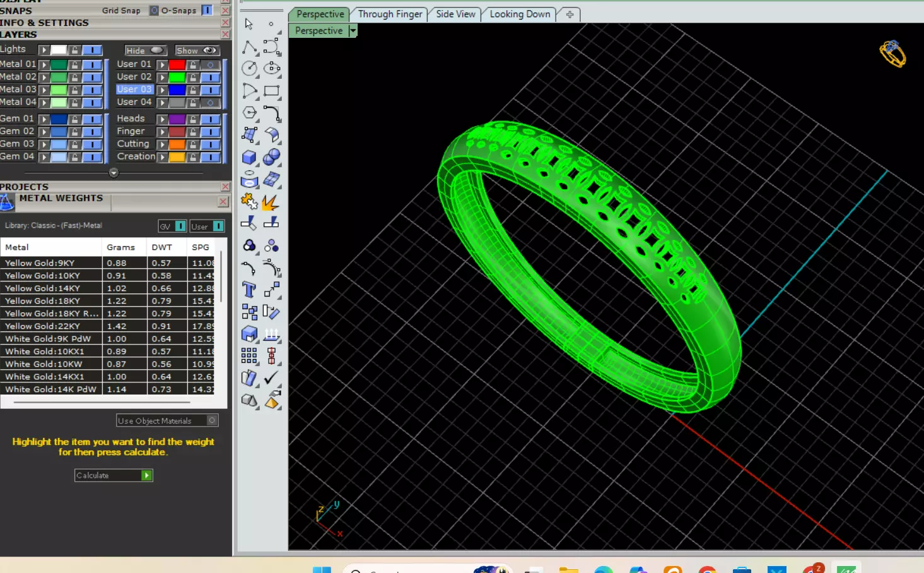Select the User 03 layer name
This screenshot has width=924, height=573.
pyautogui.click(x=134, y=90)
